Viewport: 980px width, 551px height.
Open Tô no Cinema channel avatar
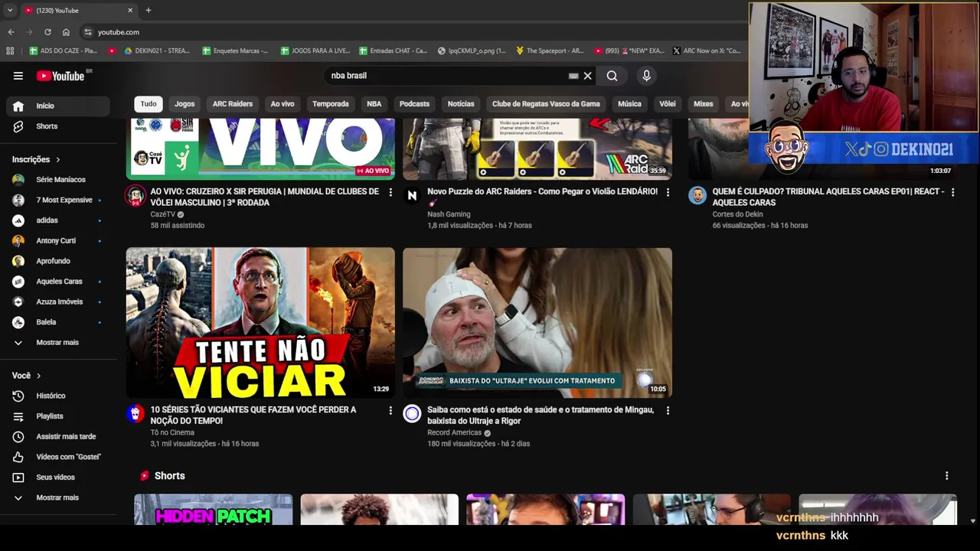[x=136, y=414]
